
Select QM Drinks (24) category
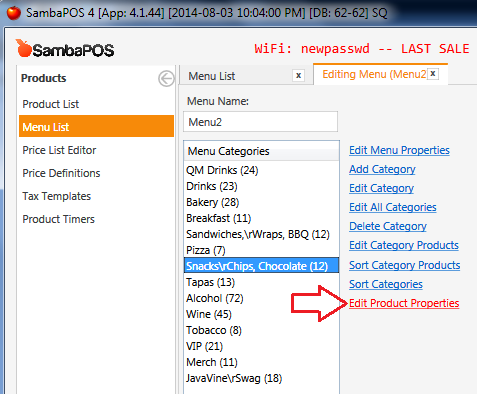click(x=261, y=170)
